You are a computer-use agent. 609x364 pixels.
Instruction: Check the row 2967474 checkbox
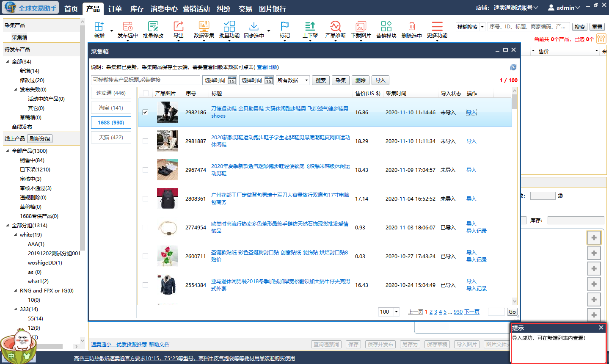145,170
